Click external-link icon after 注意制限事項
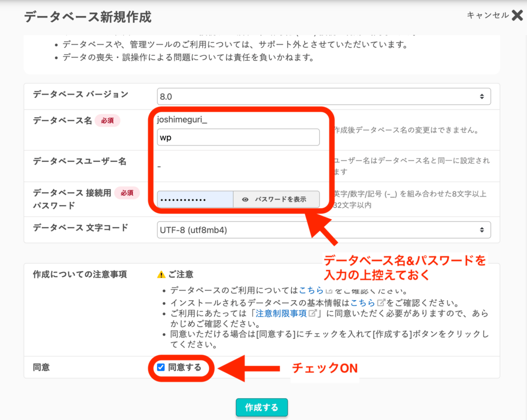Screen dimensions: 527x420 312,313
